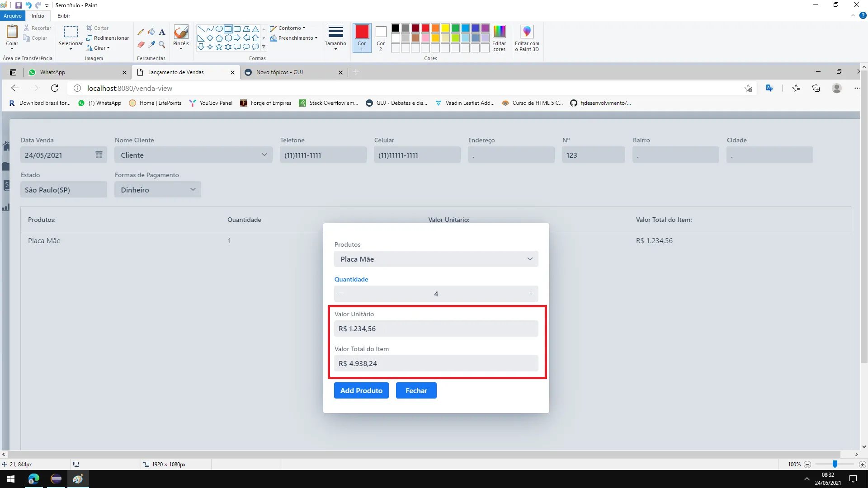Pick the yellow swatch in Cores palette
Viewport: 868px width, 488px height.
tap(445, 28)
